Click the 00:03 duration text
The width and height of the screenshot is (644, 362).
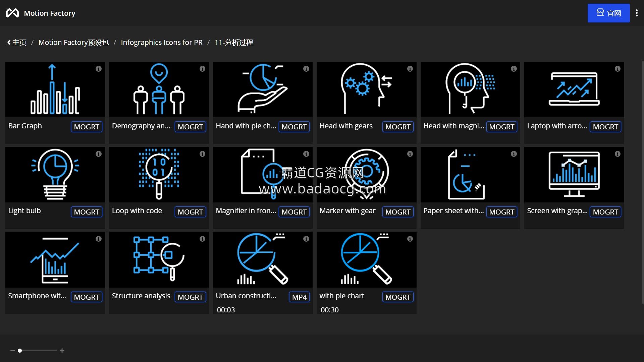coord(226,310)
